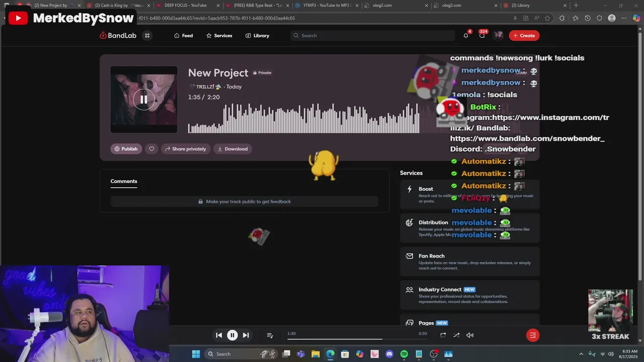Viewport: 644px width, 362px height.
Task: Pause track in bottom player bar
Action: click(232, 335)
